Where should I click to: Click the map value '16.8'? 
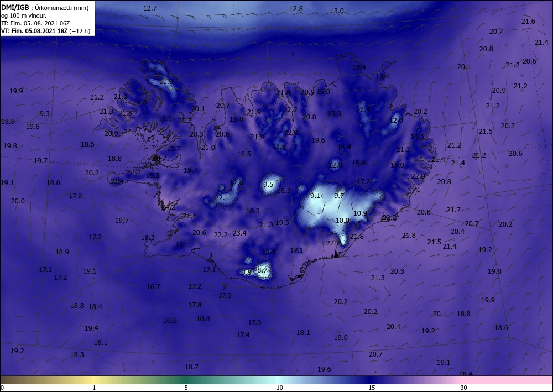[203, 318]
